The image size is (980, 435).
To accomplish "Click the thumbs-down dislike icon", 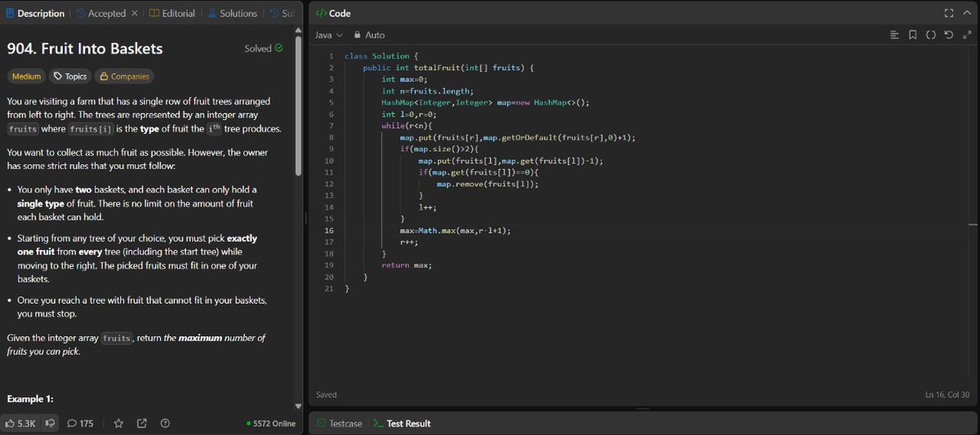I will (51, 424).
